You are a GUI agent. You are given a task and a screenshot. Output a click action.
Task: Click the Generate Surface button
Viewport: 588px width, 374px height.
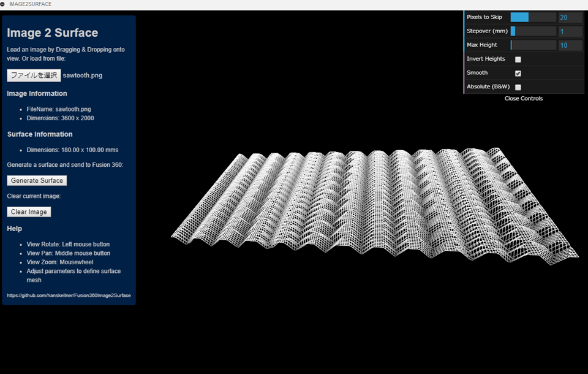[x=37, y=181]
